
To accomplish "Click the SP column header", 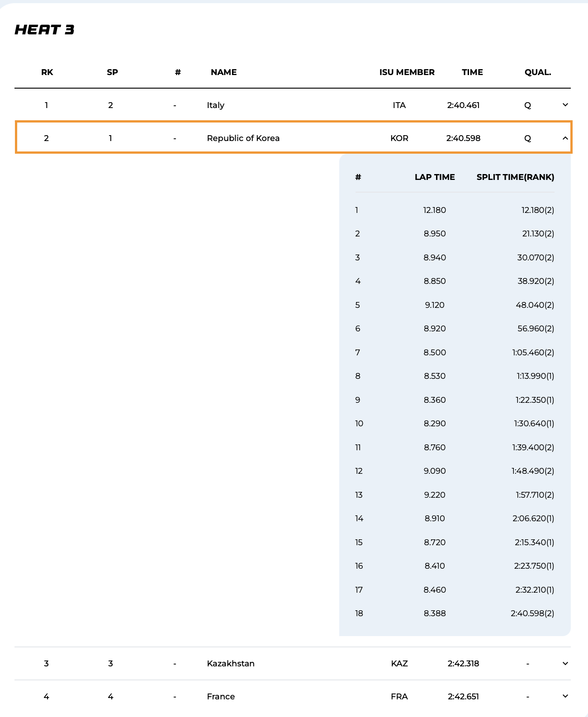I will [112, 72].
